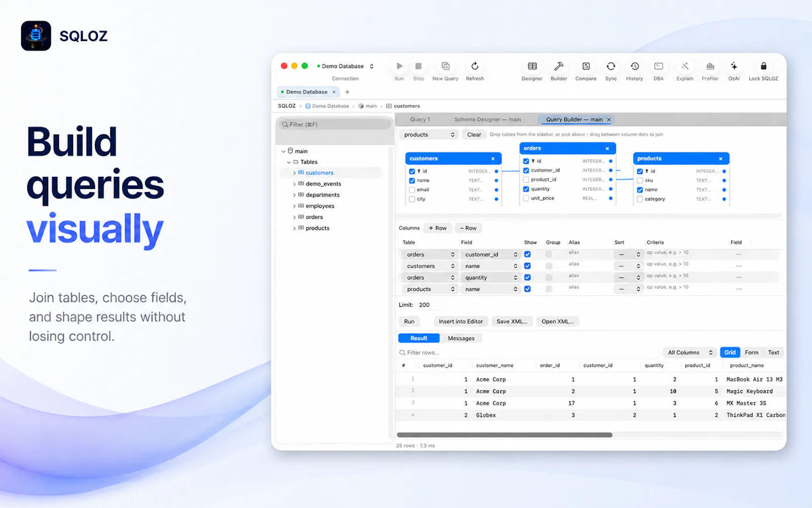The image size is (812, 508).
Task: Click the + Row button
Action: 437,228
